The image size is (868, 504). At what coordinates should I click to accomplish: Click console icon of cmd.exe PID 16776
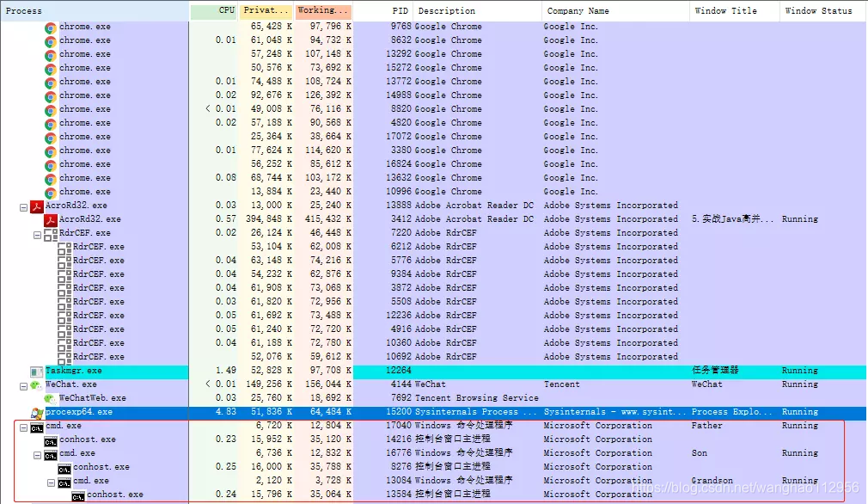tap(51, 455)
